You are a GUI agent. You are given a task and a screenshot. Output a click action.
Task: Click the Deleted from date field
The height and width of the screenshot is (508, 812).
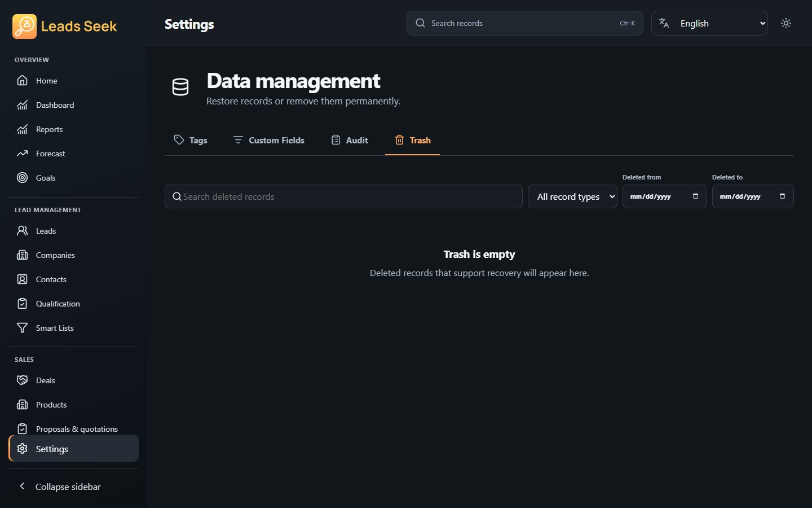coord(664,196)
